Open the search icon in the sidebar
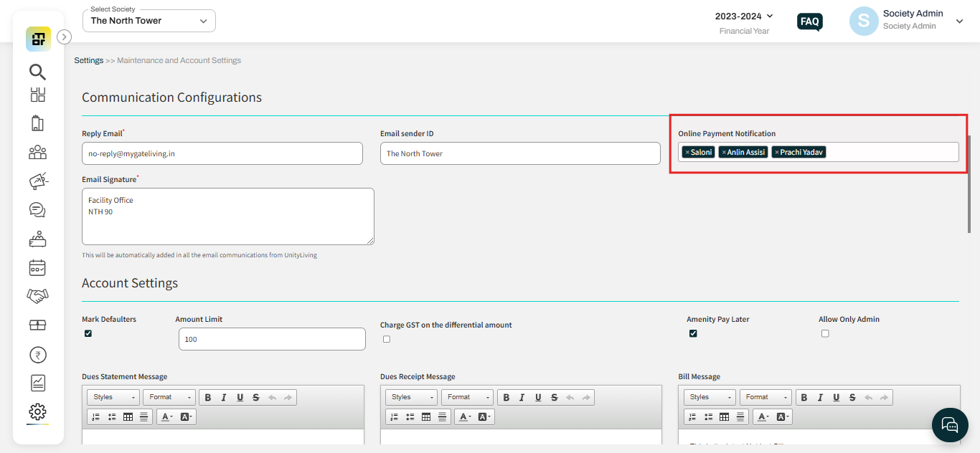Screen dimensions: 980x453 (x=37, y=72)
